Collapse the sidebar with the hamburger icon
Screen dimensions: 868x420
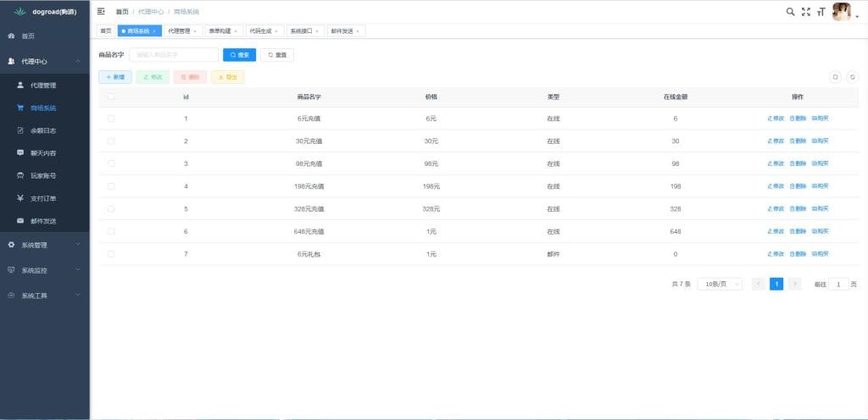[x=101, y=12]
